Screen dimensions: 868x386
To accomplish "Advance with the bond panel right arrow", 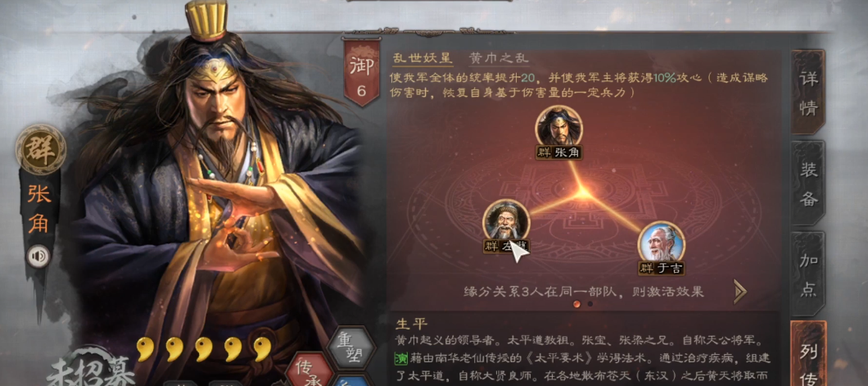I will point(740,291).
